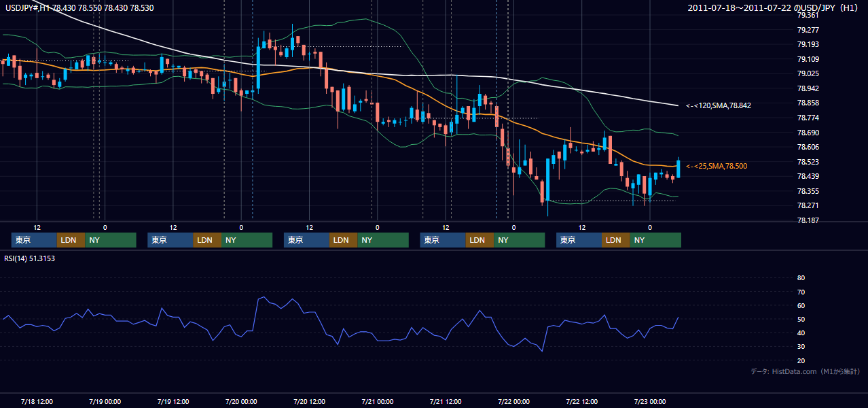The image size is (868, 408).
Task: Click price axis value 79.277
Action: click(x=808, y=30)
